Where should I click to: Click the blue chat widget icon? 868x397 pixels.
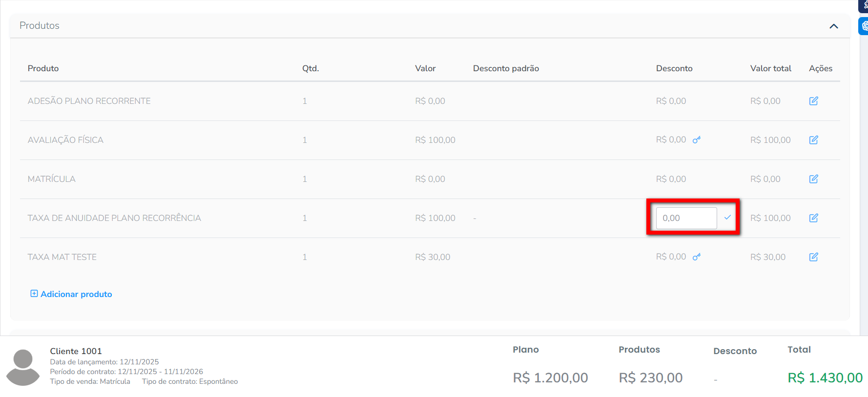click(864, 26)
